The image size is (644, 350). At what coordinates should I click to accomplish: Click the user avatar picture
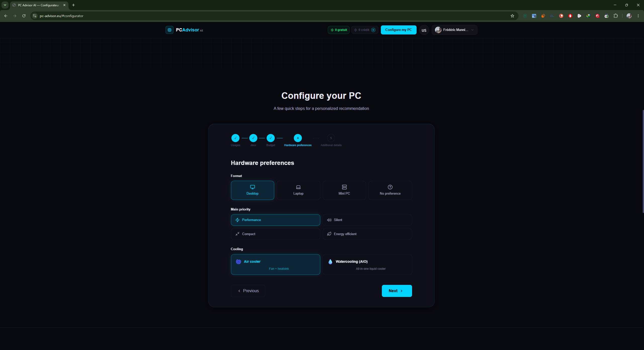(438, 30)
